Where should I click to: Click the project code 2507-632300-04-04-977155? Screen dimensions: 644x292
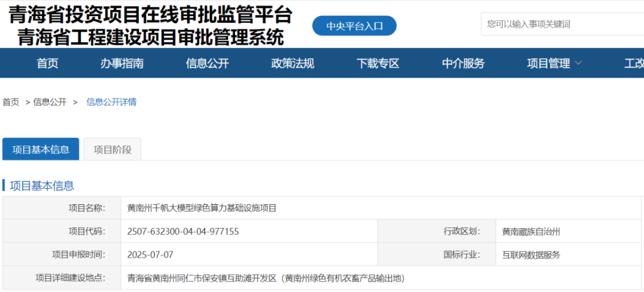tap(183, 231)
